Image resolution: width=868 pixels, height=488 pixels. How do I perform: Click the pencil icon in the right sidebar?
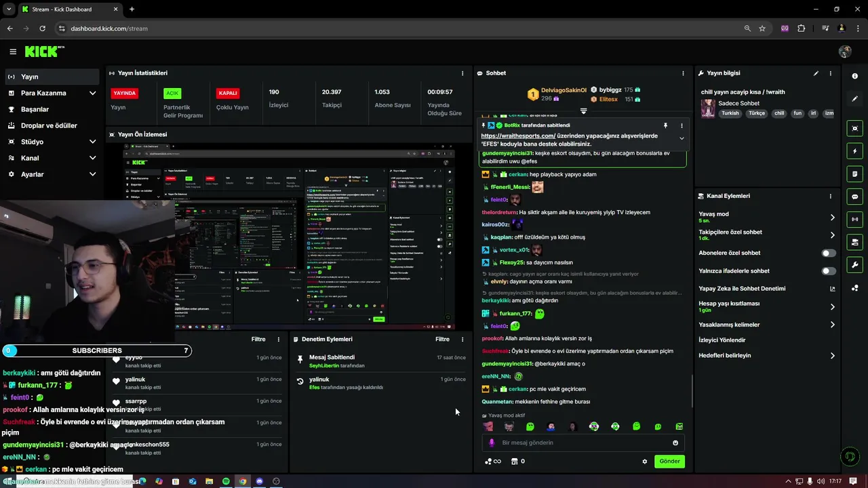pos(854,98)
